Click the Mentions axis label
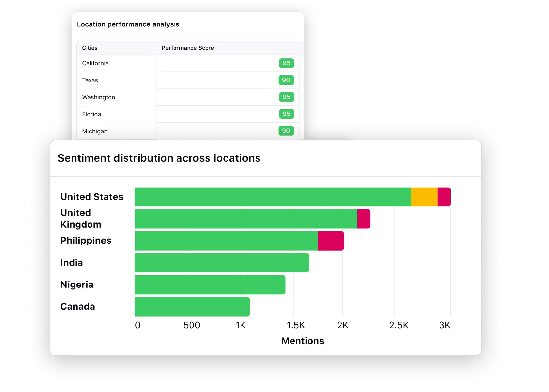The image size is (549, 392). pos(303,341)
